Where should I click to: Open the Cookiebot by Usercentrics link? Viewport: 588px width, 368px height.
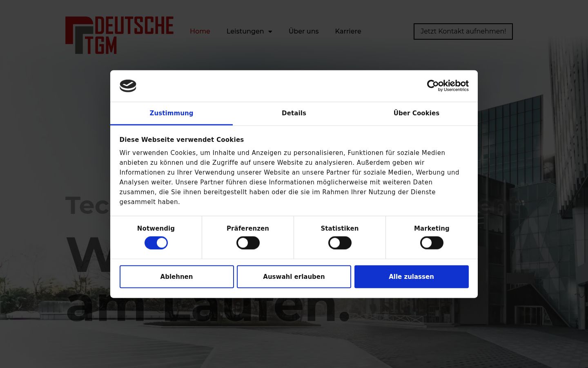(448, 86)
